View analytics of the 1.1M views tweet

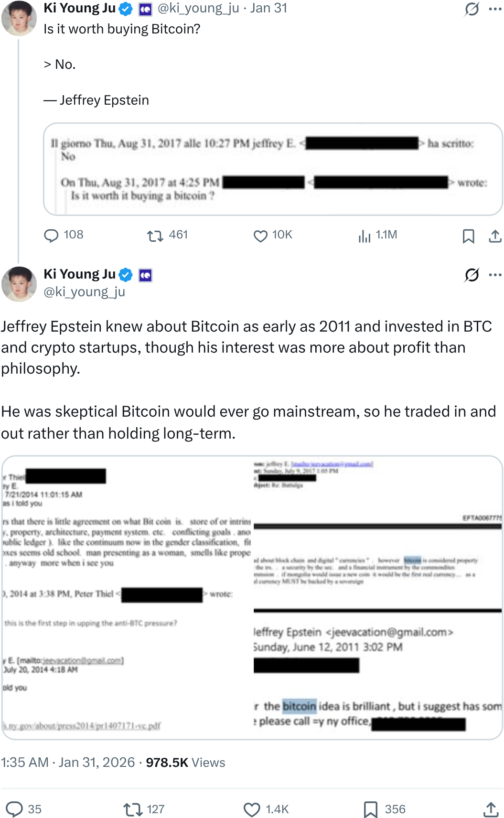(x=365, y=236)
